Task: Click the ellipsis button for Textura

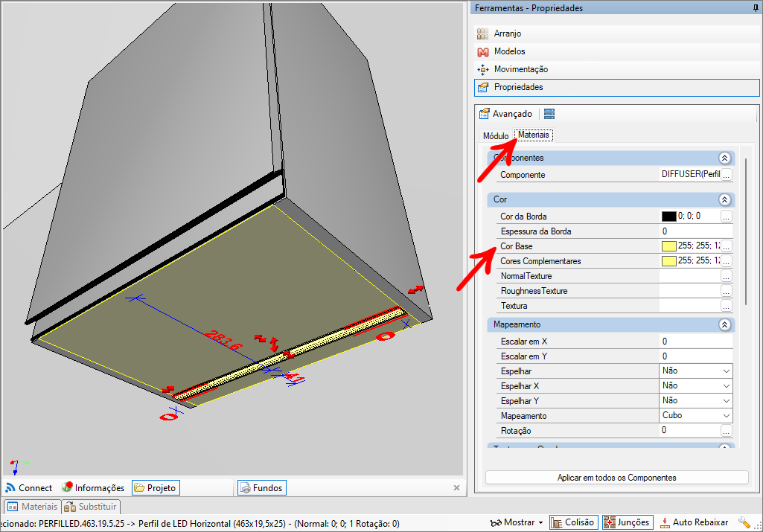Action: click(727, 306)
